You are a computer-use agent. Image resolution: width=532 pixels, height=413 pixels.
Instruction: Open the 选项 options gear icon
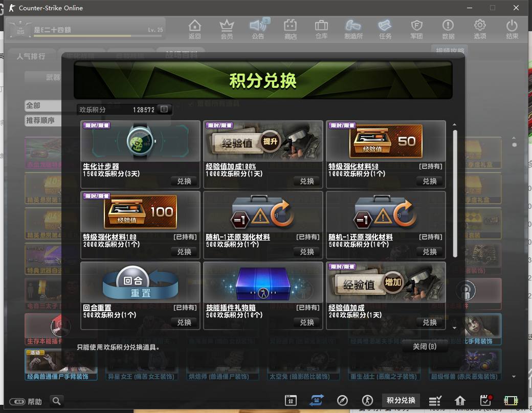click(x=480, y=29)
